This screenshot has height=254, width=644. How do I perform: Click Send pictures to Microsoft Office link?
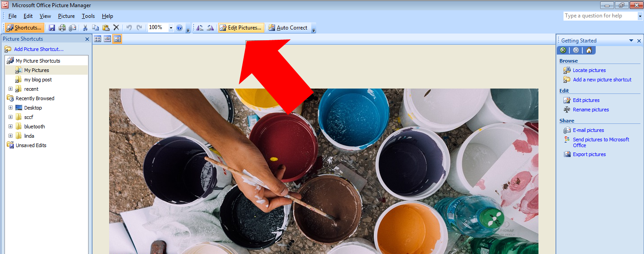click(601, 142)
